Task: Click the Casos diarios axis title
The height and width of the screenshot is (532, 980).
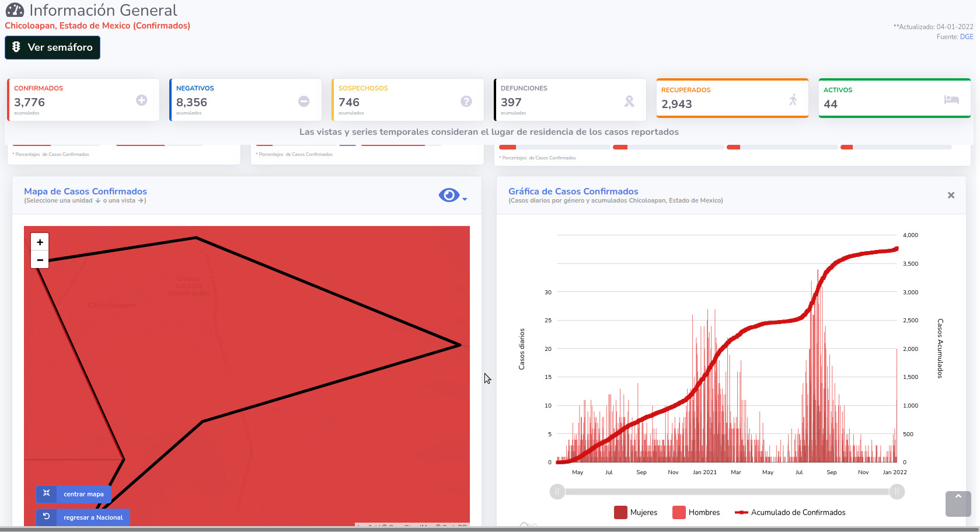Action: coord(522,349)
